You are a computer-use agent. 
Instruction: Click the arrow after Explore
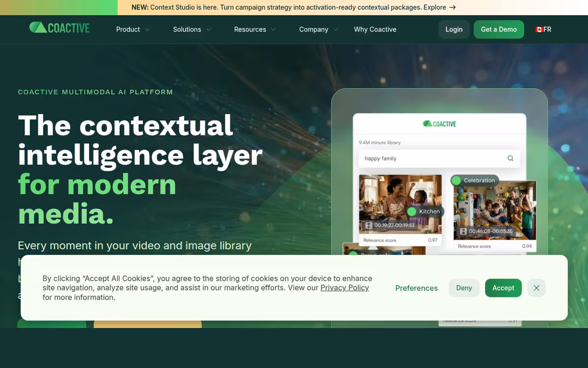(452, 7)
